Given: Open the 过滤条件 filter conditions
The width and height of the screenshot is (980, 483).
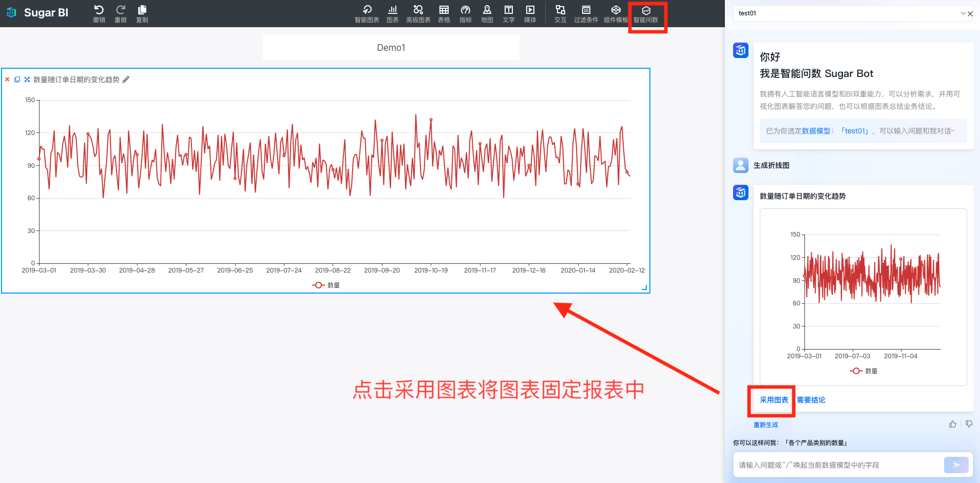Looking at the screenshot, I should 586,14.
